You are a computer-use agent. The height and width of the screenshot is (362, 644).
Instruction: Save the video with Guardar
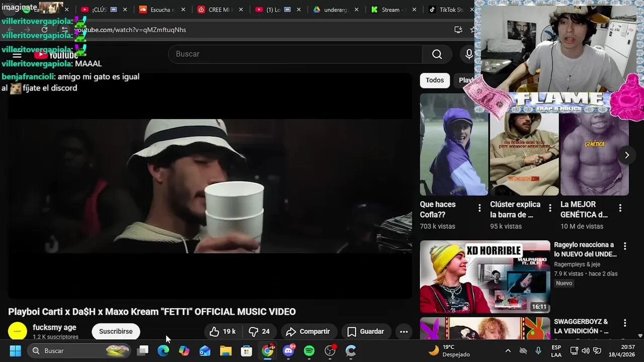[x=366, y=331]
